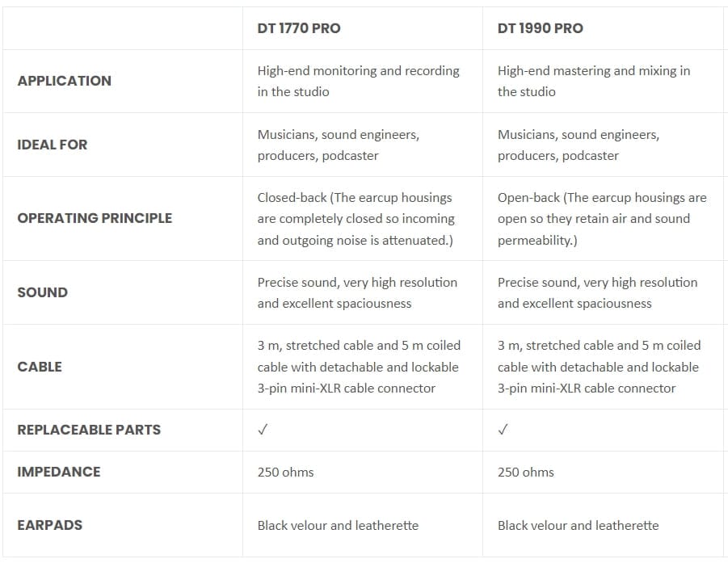The height and width of the screenshot is (563, 728).
Task: Click the High-end monitoring and recording text
Action: [x=358, y=81]
